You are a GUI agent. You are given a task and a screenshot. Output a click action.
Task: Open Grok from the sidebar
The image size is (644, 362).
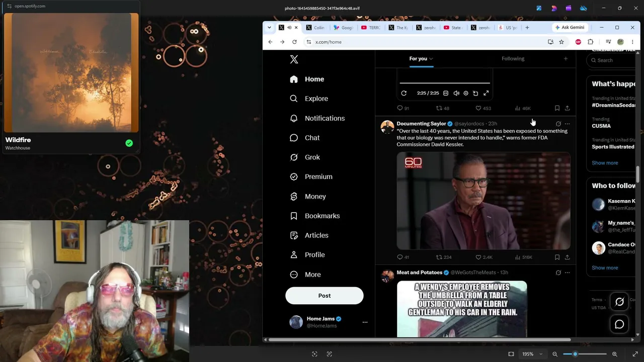coord(305,157)
